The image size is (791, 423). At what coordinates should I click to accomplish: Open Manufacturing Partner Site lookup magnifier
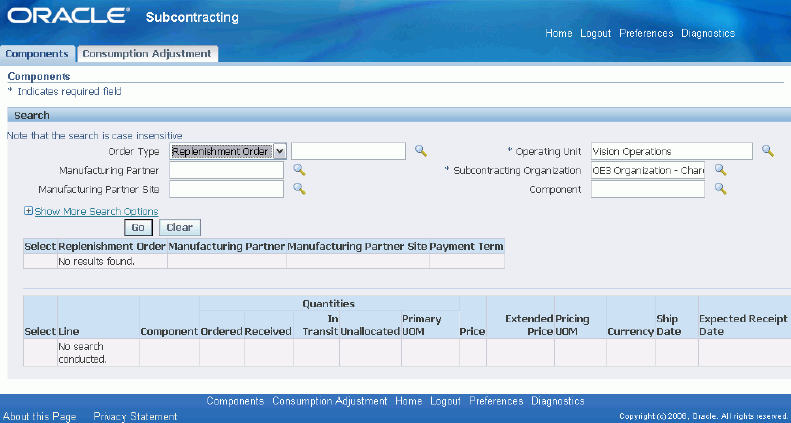(x=300, y=189)
